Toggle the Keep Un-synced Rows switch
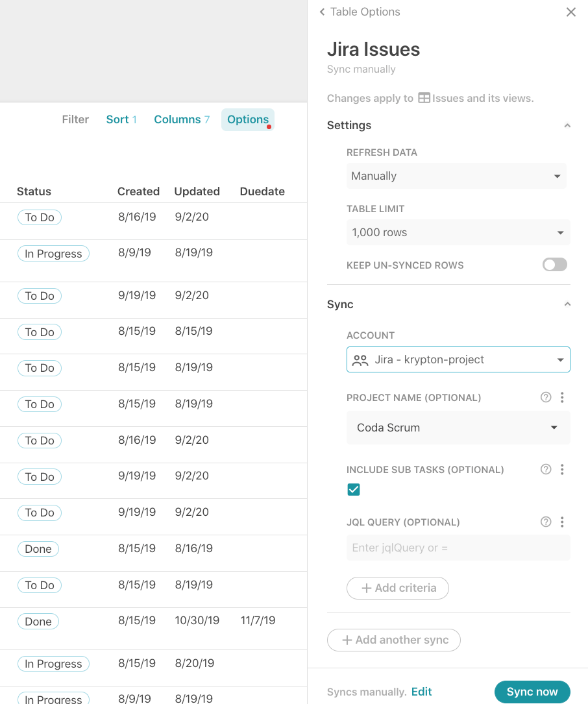This screenshot has height=704, width=588. pyautogui.click(x=555, y=265)
